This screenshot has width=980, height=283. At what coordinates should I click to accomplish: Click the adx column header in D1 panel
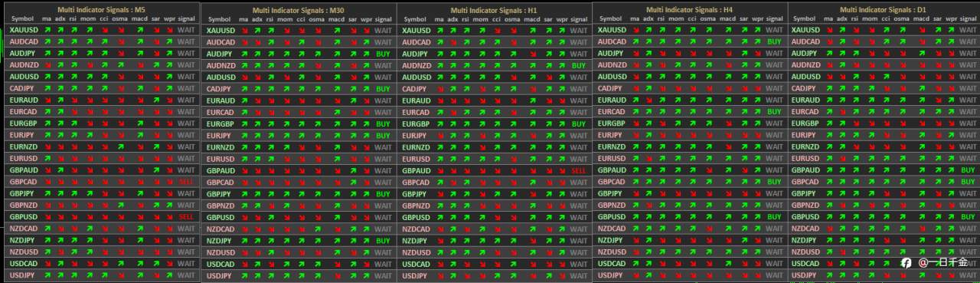(x=842, y=18)
